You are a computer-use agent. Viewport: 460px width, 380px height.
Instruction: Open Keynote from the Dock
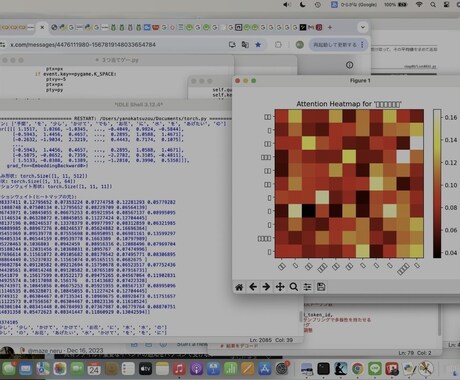(x=213, y=369)
